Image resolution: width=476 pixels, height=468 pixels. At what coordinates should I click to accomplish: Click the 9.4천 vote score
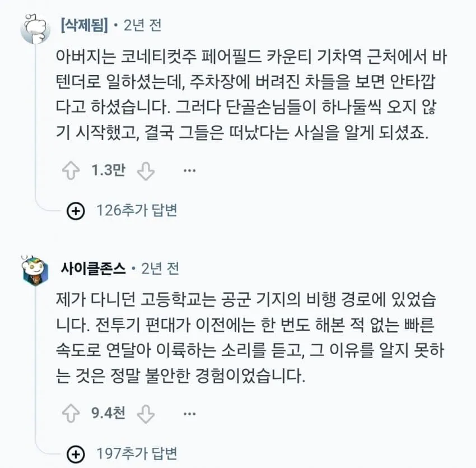(x=109, y=413)
